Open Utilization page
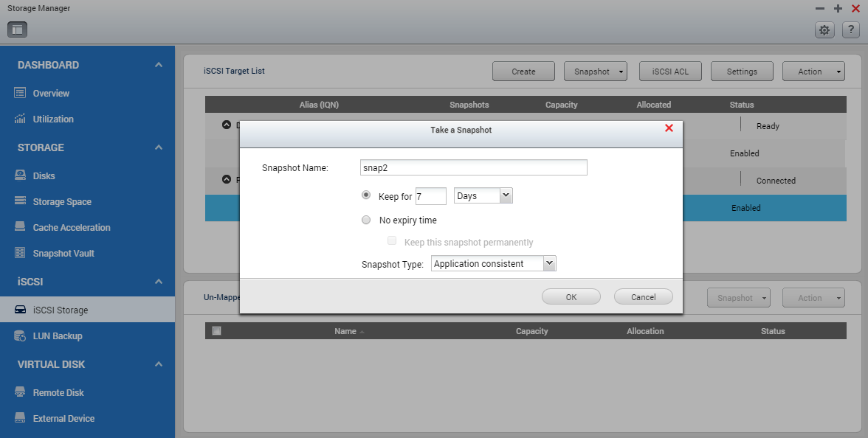Screen dimensions: 868x438 53,119
